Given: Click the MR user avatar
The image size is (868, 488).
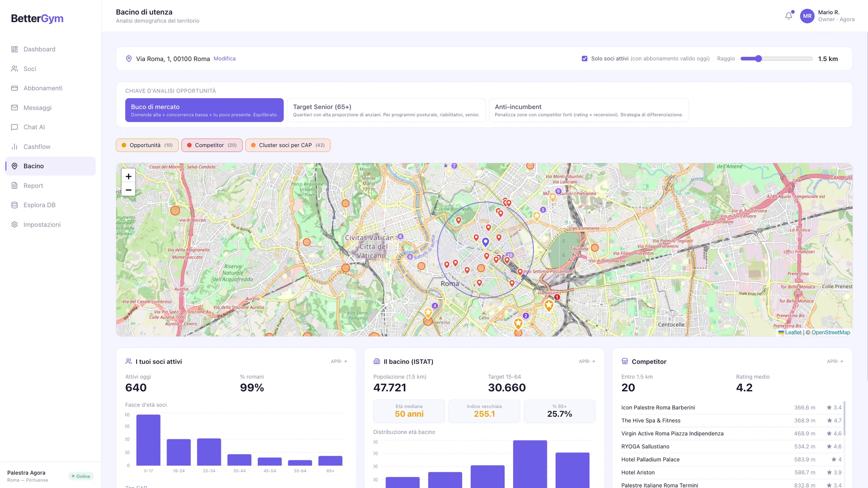Looking at the screenshot, I should [x=807, y=16].
